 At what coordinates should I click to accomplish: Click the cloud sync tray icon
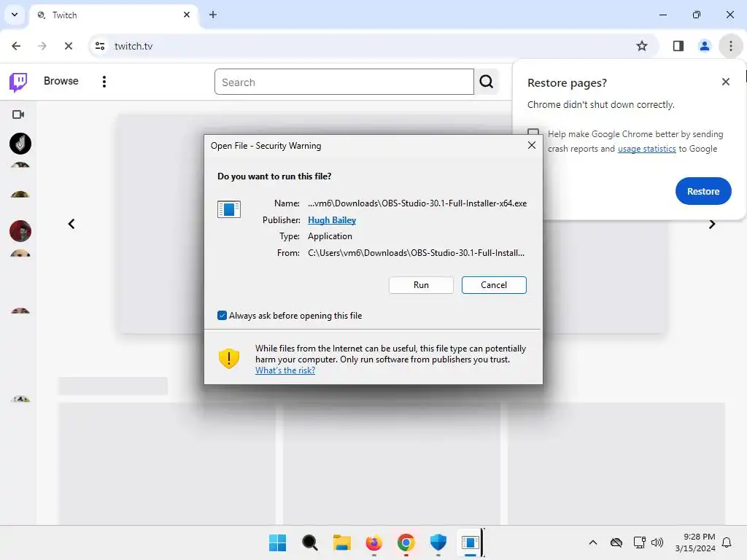coord(616,542)
